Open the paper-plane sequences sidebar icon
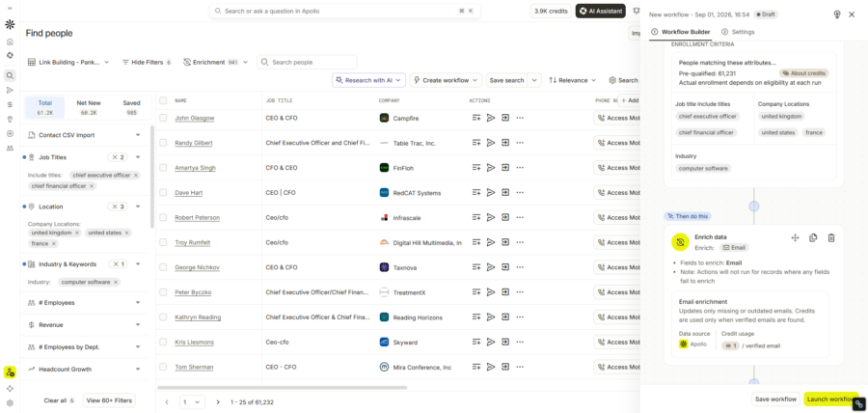Image resolution: width=868 pixels, height=413 pixels. coord(10,91)
